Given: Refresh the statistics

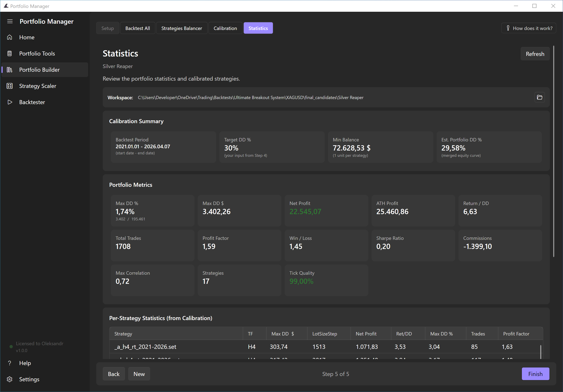Looking at the screenshot, I should (x=535, y=54).
